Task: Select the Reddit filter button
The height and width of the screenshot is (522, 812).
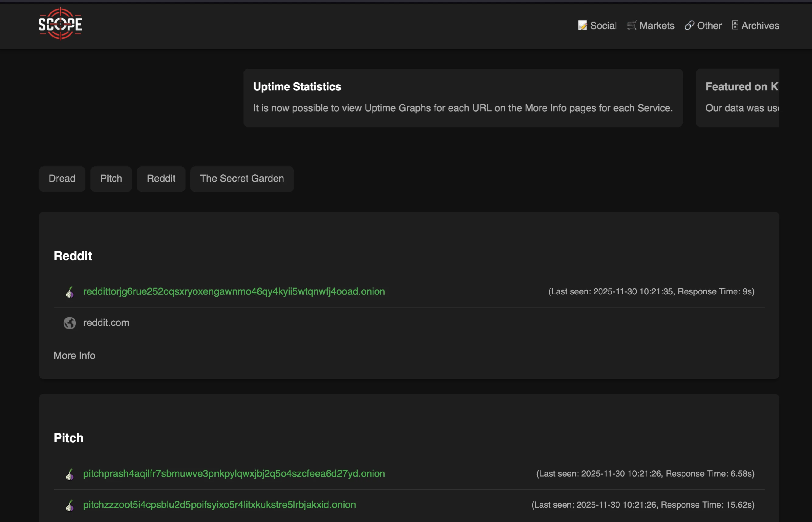Action: pos(161,179)
